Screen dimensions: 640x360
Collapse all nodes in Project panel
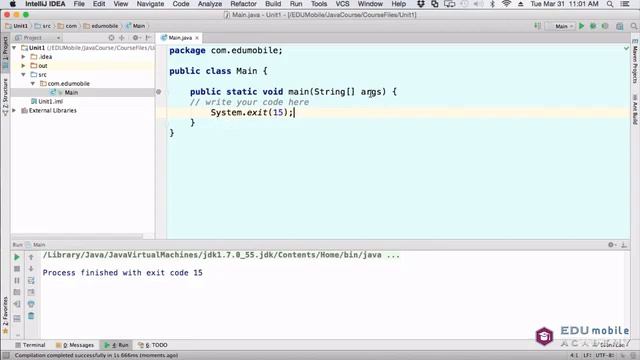tap(122, 38)
